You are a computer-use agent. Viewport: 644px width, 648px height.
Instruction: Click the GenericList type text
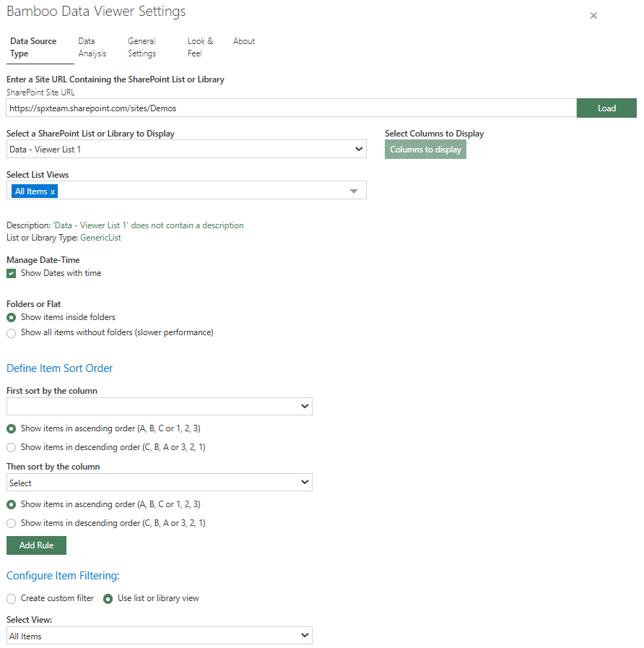(x=100, y=238)
